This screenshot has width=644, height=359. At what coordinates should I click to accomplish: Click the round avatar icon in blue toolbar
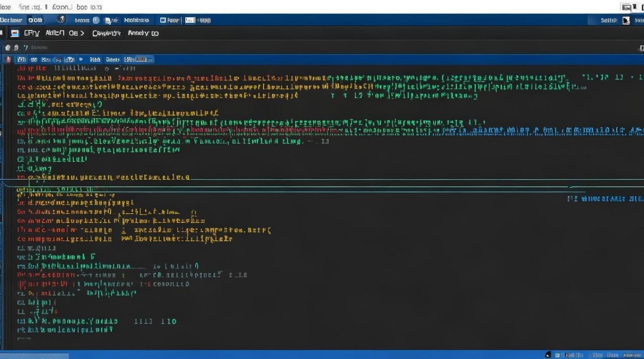click(x=61, y=20)
